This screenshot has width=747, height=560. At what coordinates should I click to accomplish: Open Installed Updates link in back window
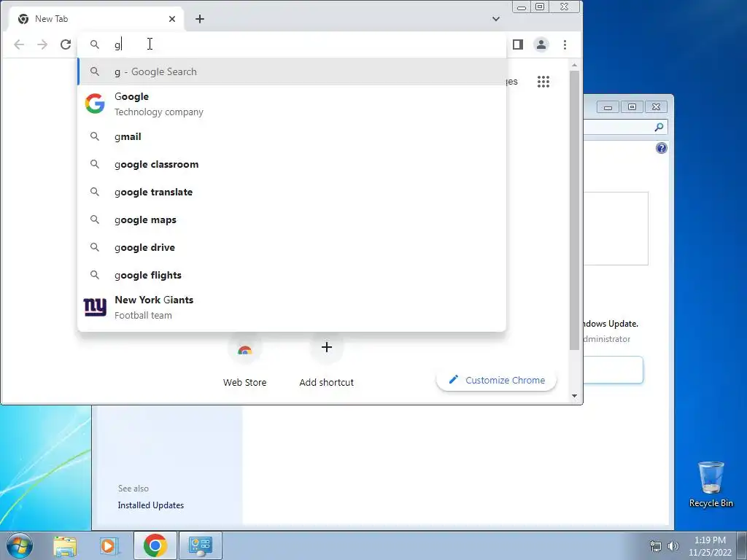150,505
